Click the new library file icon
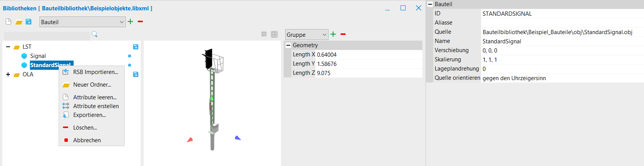Image resolution: width=644 pixels, height=166 pixels. pos(8,22)
